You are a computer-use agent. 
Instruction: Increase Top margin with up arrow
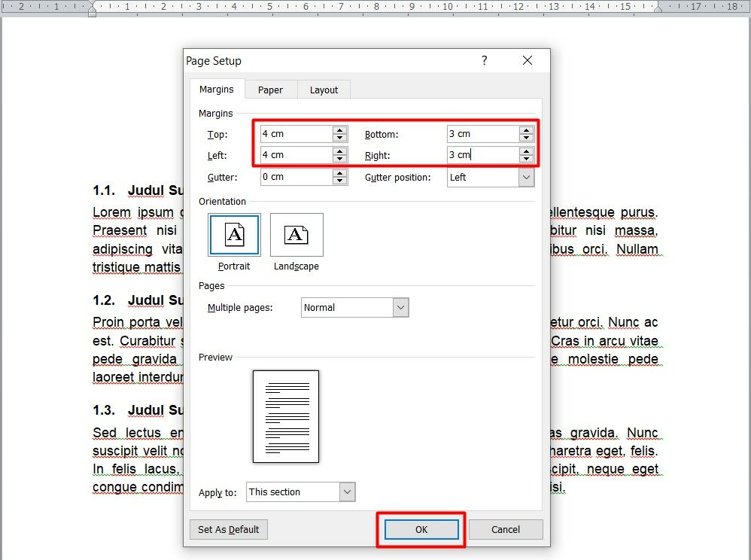340,129
